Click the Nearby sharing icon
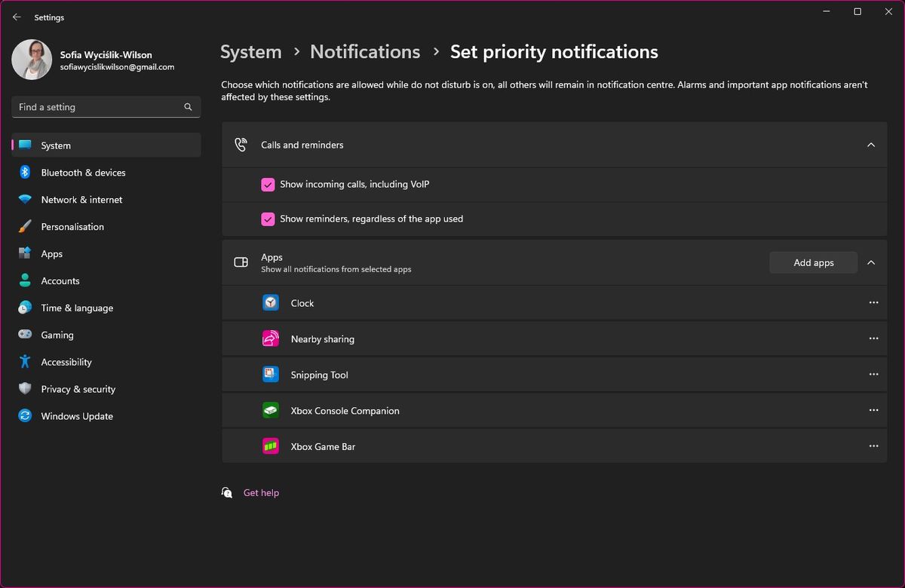This screenshot has height=588, width=905. (271, 338)
